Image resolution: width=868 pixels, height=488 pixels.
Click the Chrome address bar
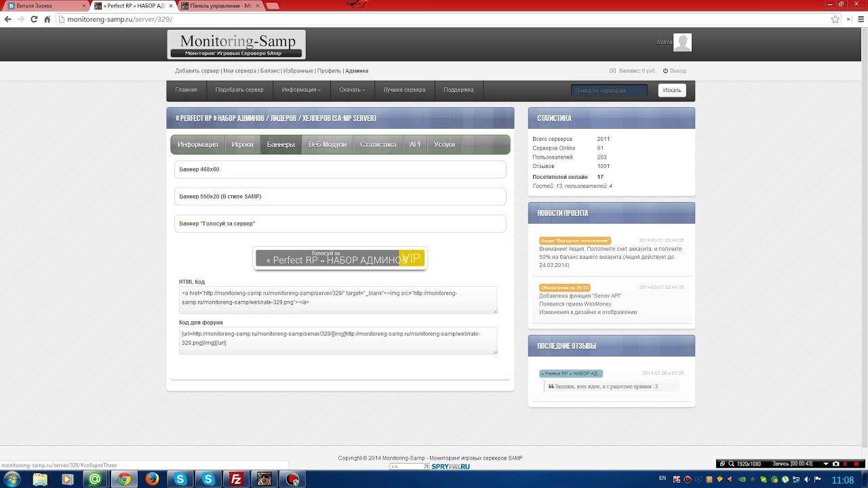point(441,20)
